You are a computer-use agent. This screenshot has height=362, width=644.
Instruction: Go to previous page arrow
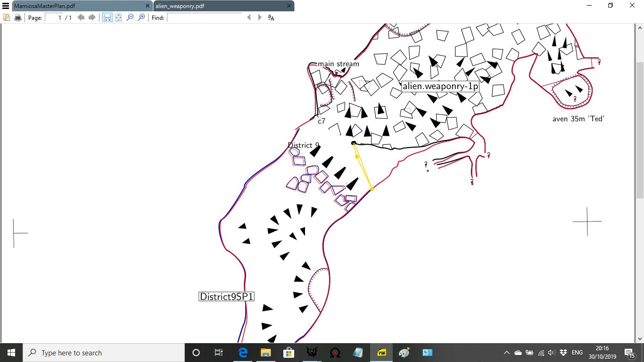[81, 17]
